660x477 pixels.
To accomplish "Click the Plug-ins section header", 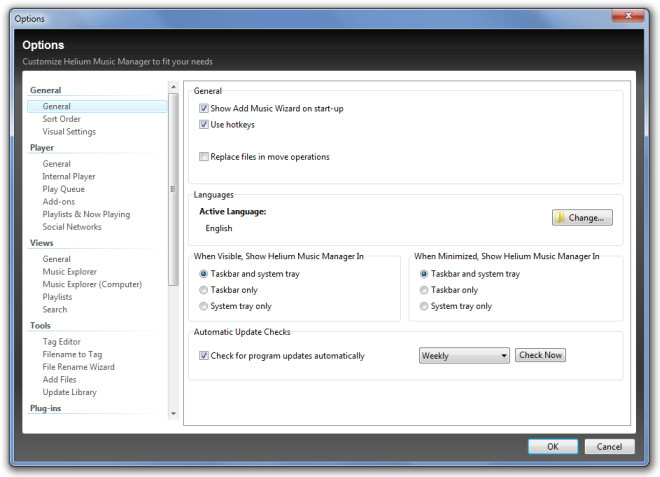I will tap(45, 408).
